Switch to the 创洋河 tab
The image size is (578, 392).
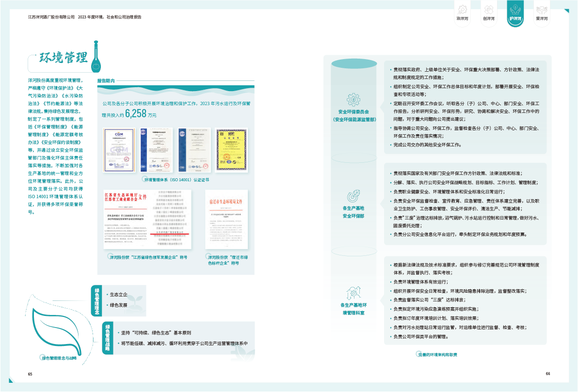(x=488, y=13)
